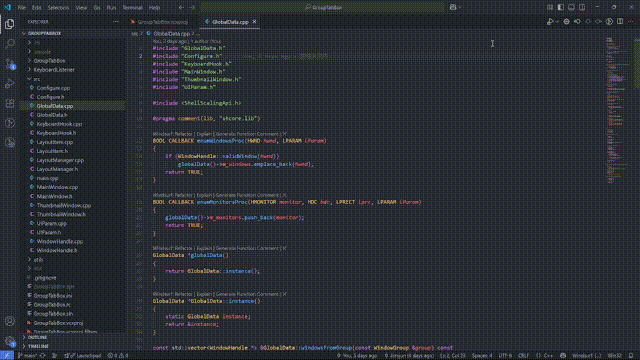Open the Explorer view in activity bar
The height and width of the screenshot is (360, 640).
tap(10, 24)
